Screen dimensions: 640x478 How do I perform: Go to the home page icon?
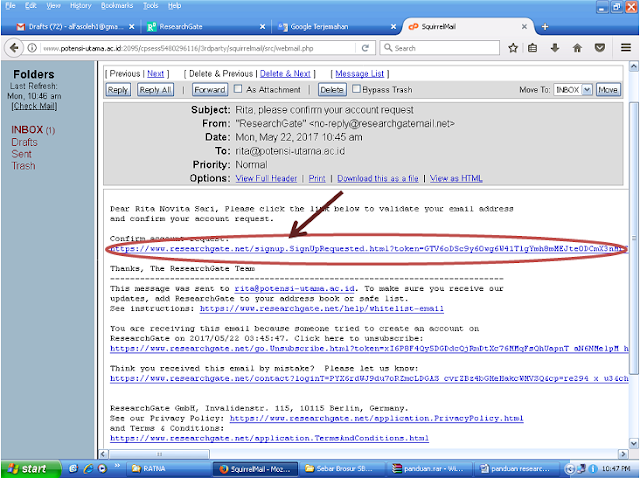coord(577,48)
